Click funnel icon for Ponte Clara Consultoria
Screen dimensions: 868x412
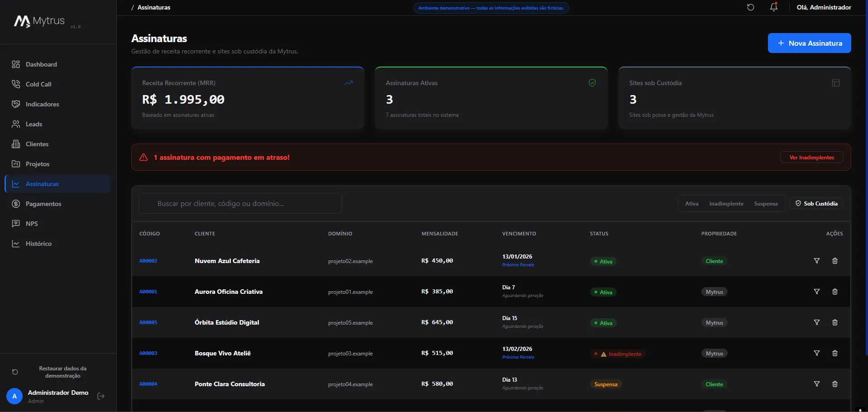tap(817, 384)
